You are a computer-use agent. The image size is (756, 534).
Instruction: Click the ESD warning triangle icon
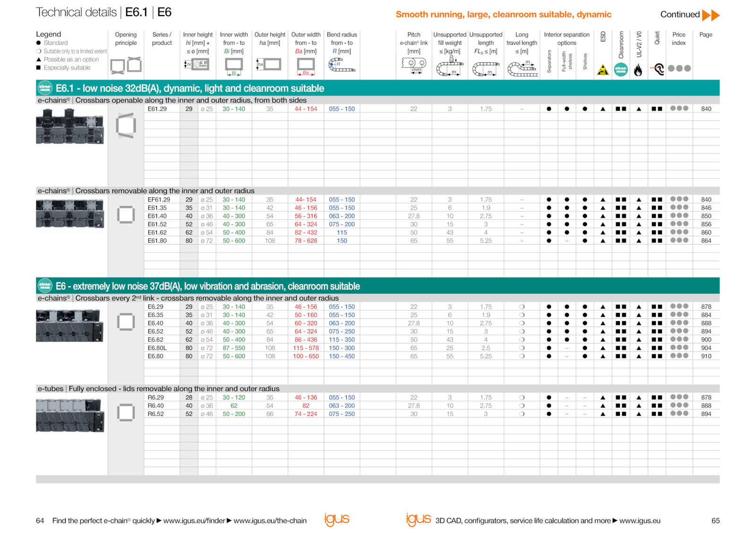pyautogui.click(x=602, y=70)
